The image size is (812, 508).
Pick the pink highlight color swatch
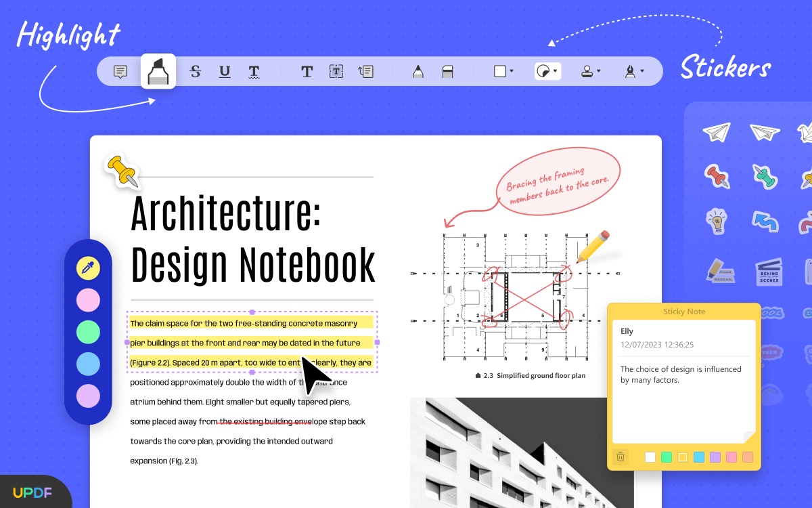coord(88,299)
